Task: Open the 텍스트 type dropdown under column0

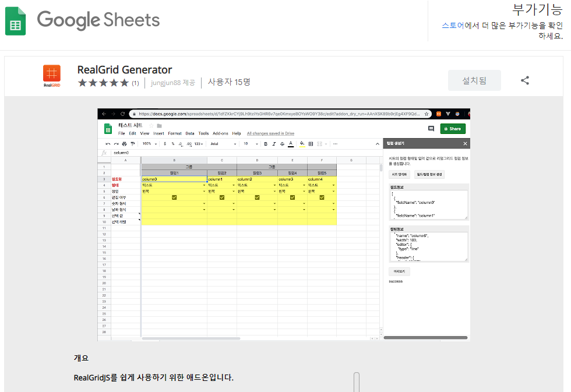Action: pyautogui.click(x=204, y=185)
